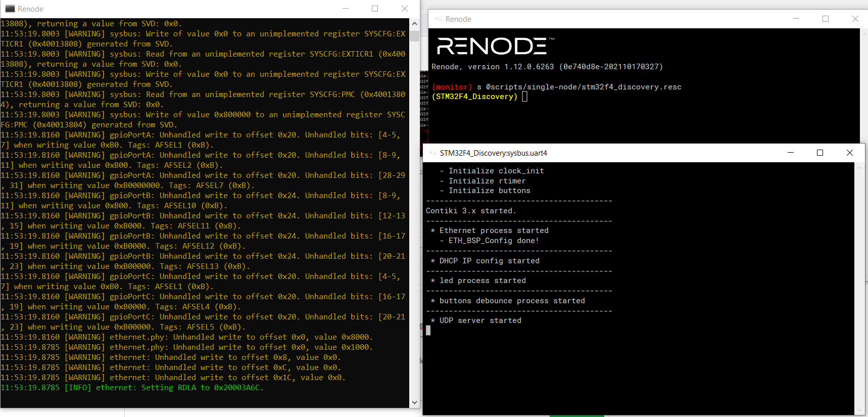Click the ethernet log line for offset 0x8
This screenshot has height=417, width=868.
click(x=171, y=357)
